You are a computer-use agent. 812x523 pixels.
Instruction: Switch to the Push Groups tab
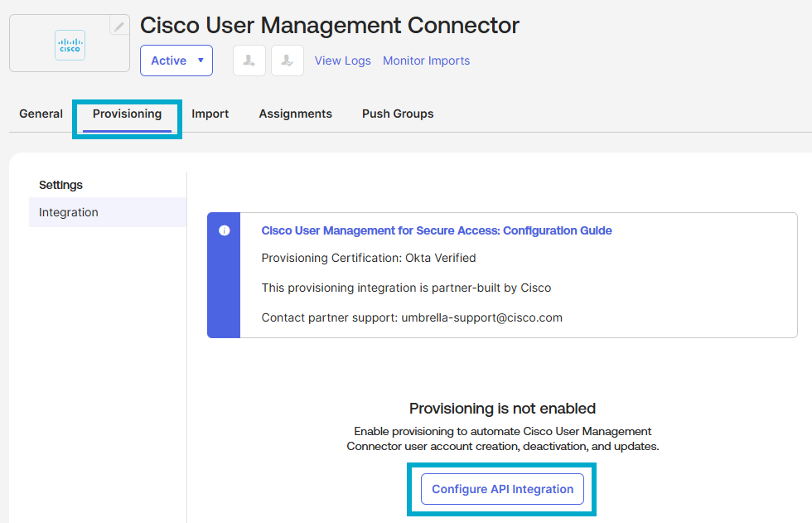coord(398,114)
